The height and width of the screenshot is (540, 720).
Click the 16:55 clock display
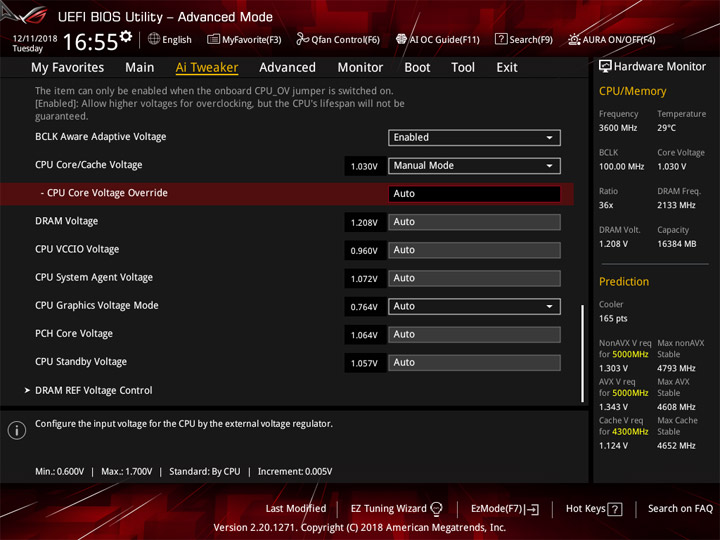pyautogui.click(x=90, y=42)
